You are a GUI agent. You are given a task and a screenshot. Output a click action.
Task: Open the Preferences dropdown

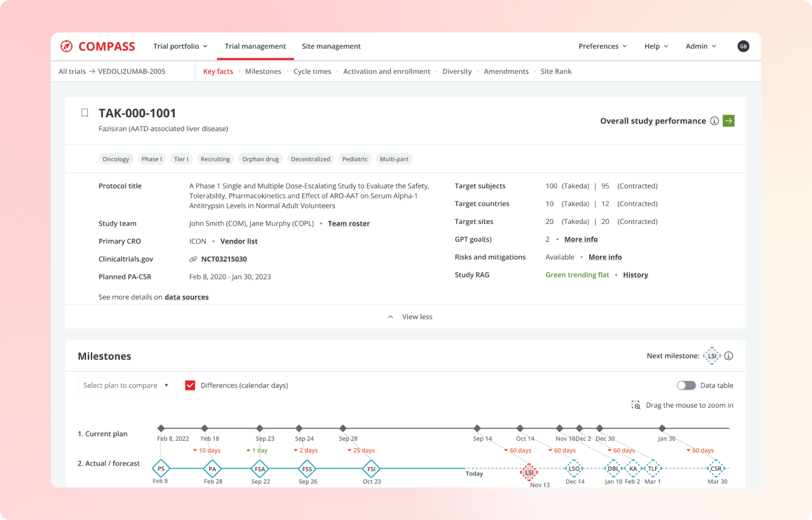(x=602, y=46)
